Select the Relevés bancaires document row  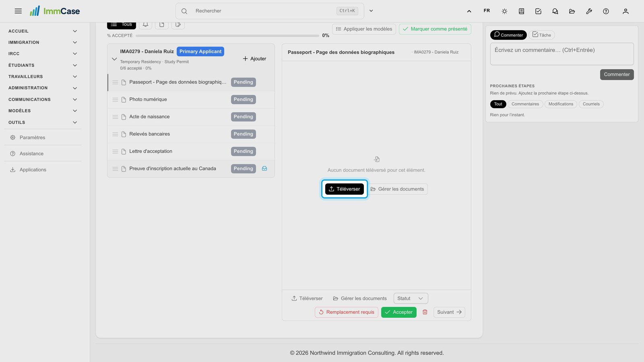click(x=191, y=134)
